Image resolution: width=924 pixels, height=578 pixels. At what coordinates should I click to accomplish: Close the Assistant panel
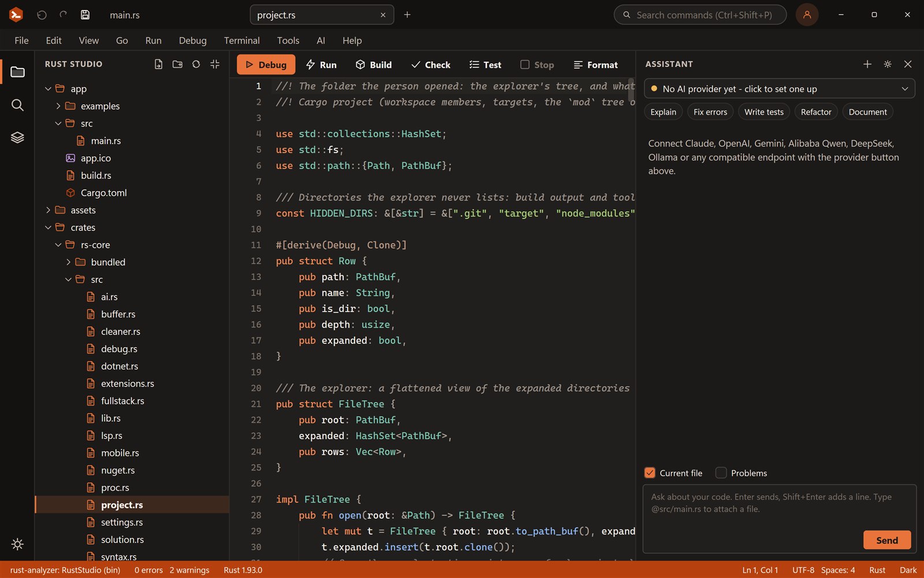(908, 64)
